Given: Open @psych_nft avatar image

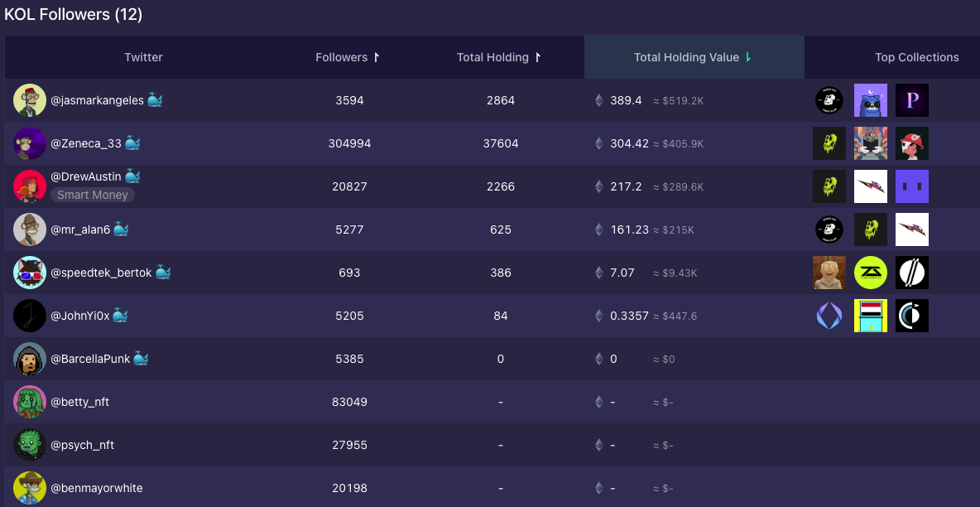Looking at the screenshot, I should click(30, 445).
